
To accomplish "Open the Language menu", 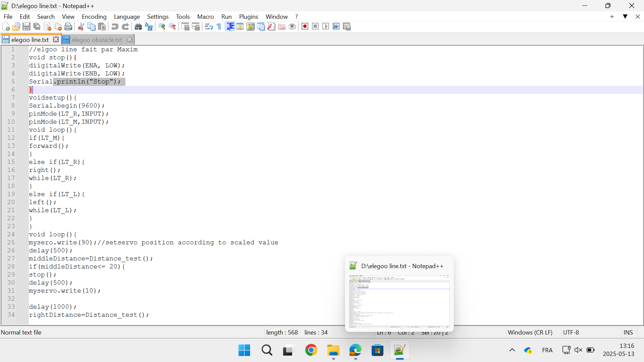I will (127, 16).
